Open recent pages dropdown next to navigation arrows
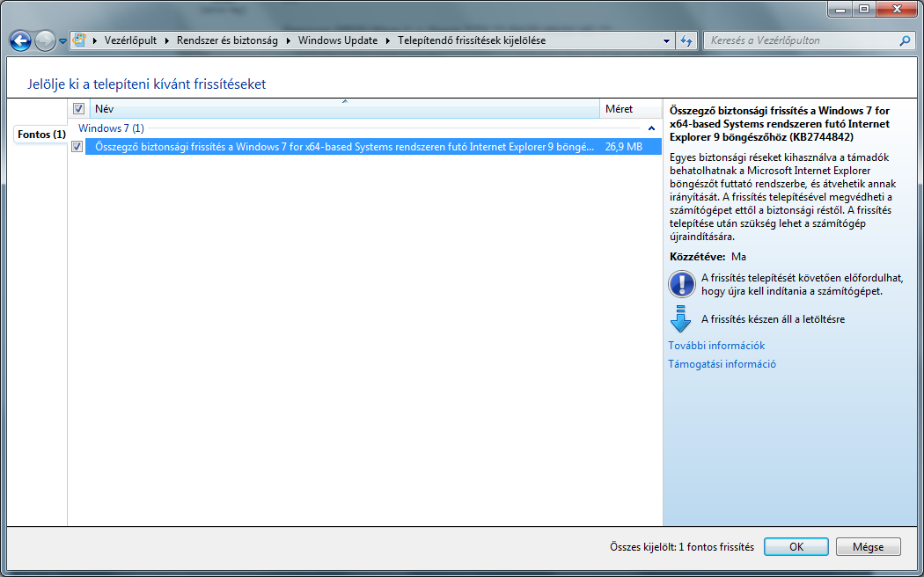 click(x=62, y=41)
